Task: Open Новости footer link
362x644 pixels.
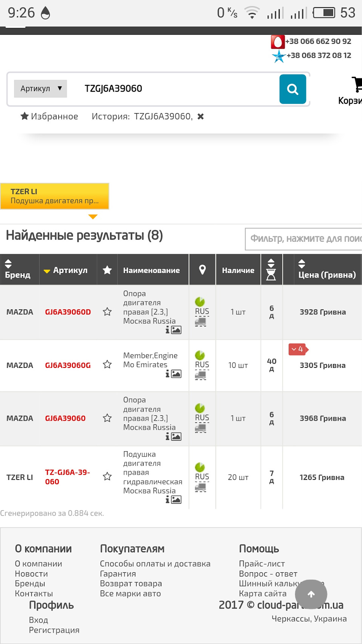Action: pos(31,574)
